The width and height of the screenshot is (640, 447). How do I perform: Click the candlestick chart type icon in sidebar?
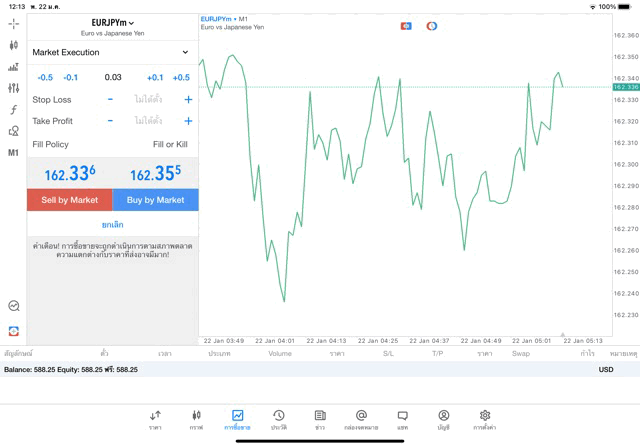pos(13,45)
